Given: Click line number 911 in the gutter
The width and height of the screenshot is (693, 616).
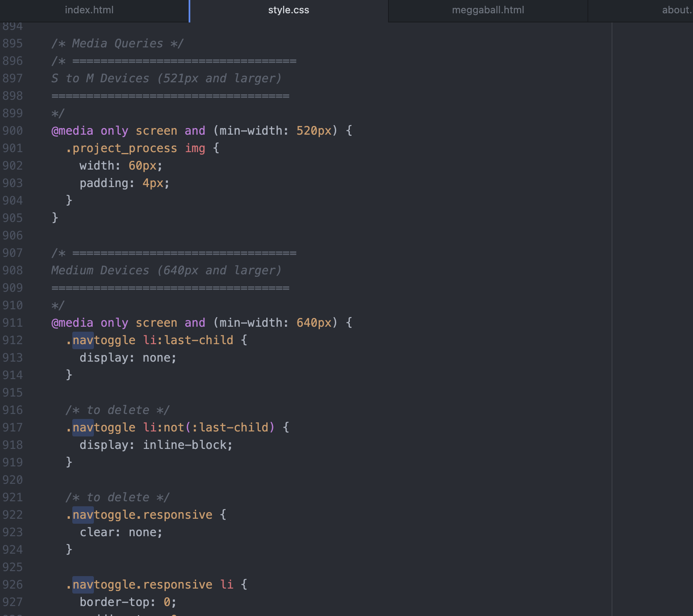Looking at the screenshot, I should 12,323.
